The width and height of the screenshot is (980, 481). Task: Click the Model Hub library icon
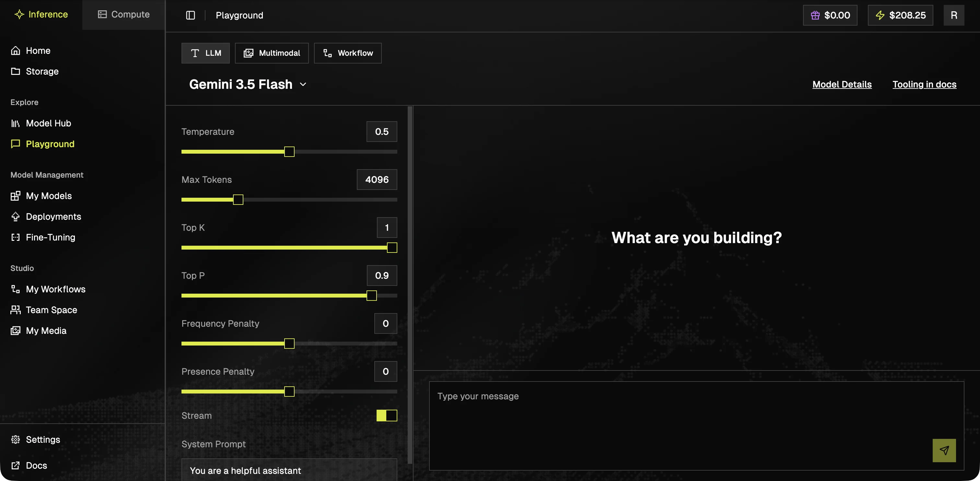click(x=15, y=123)
